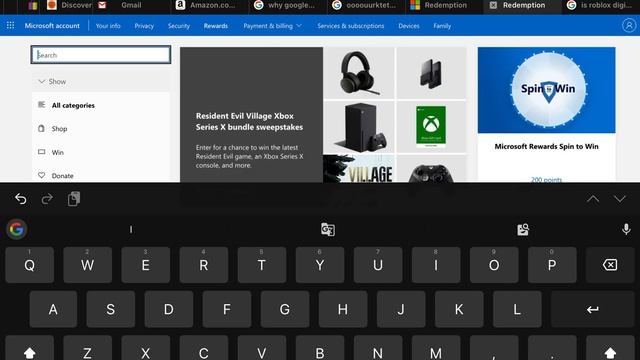
Task: Tap the Q key on keyboard
Action: [x=29, y=265]
